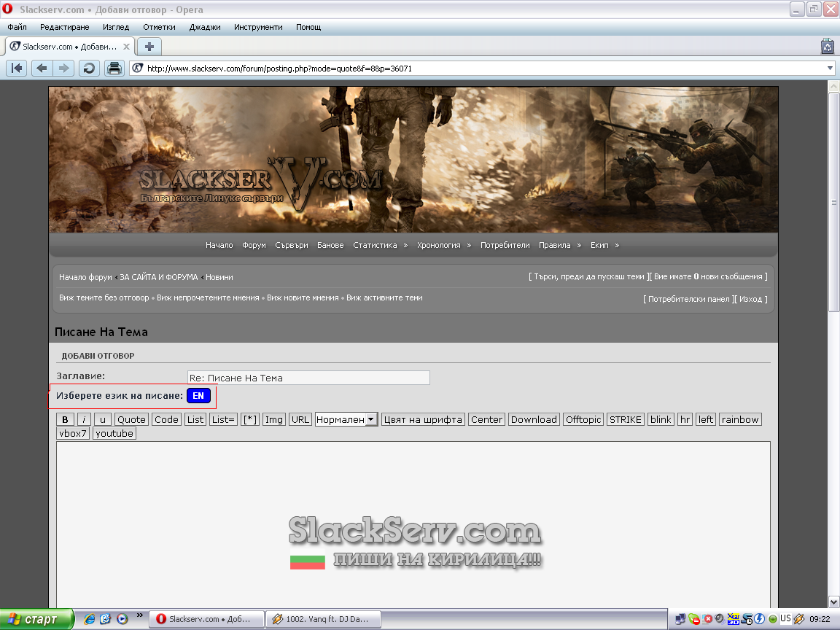Screen dimensions: 840x630
Task: Insert a Download tag
Action: point(534,419)
